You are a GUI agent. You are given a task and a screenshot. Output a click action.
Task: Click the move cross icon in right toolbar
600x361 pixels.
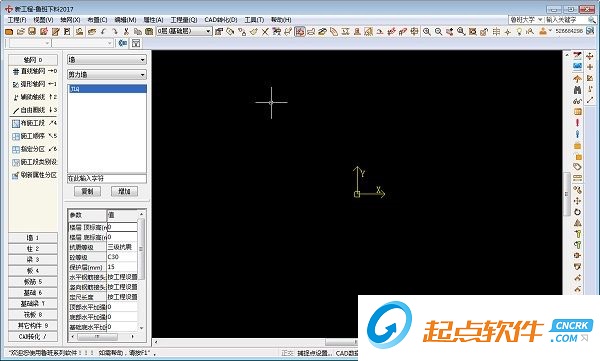(x=577, y=201)
